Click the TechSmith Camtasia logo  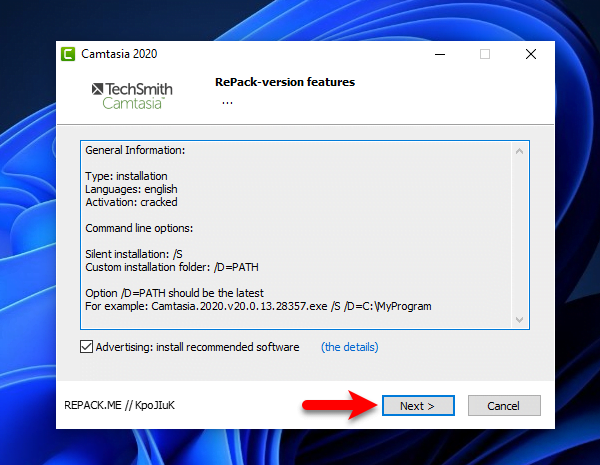[132, 96]
